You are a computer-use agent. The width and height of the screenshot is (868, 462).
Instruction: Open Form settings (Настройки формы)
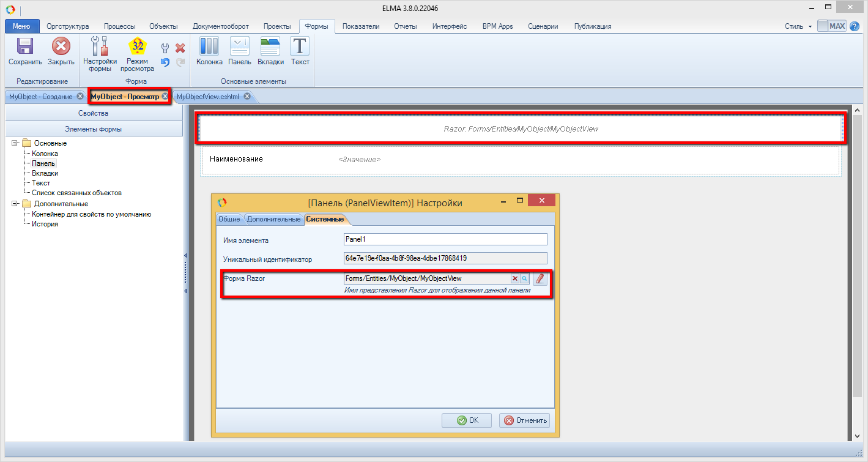tap(100, 47)
